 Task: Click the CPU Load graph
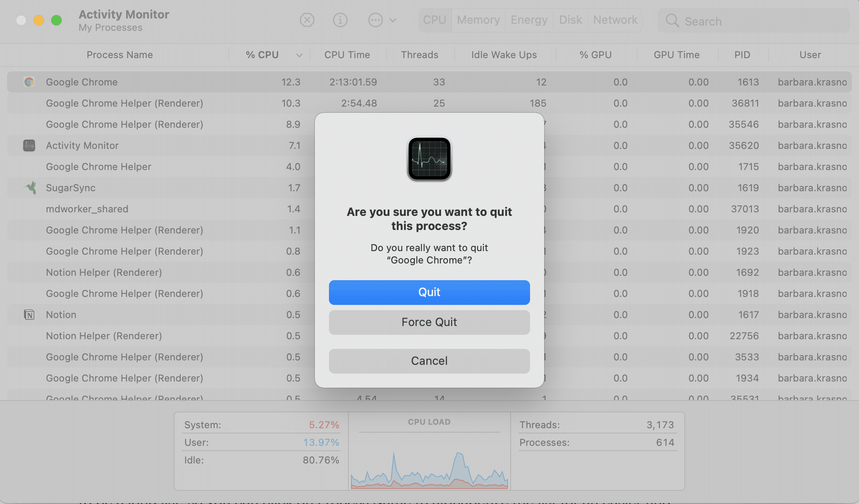click(429, 467)
